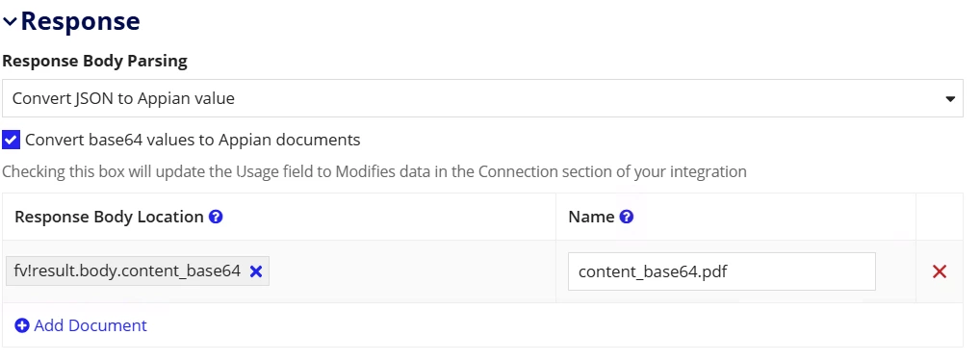Click empty space in Response Body Location cell
This screenshot has height=361, width=980.
[x=411, y=271]
